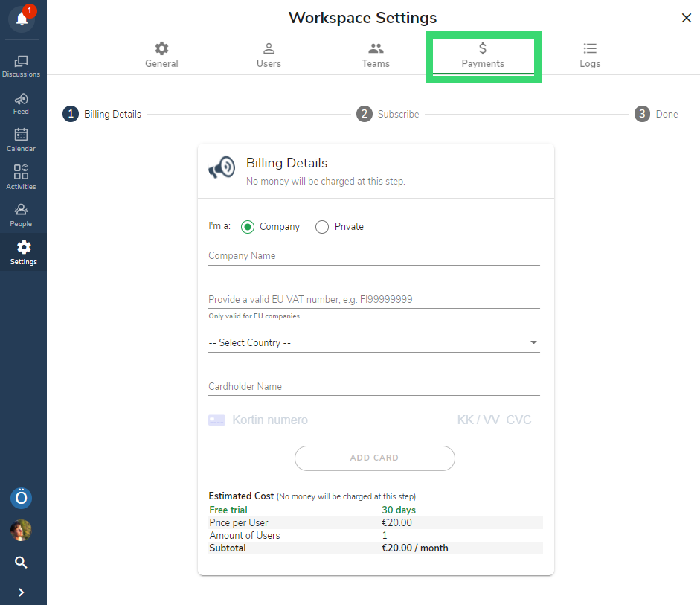Screen dimensions: 700x605
Task: Click the 'Estimated Cost' heading
Action: click(x=241, y=496)
